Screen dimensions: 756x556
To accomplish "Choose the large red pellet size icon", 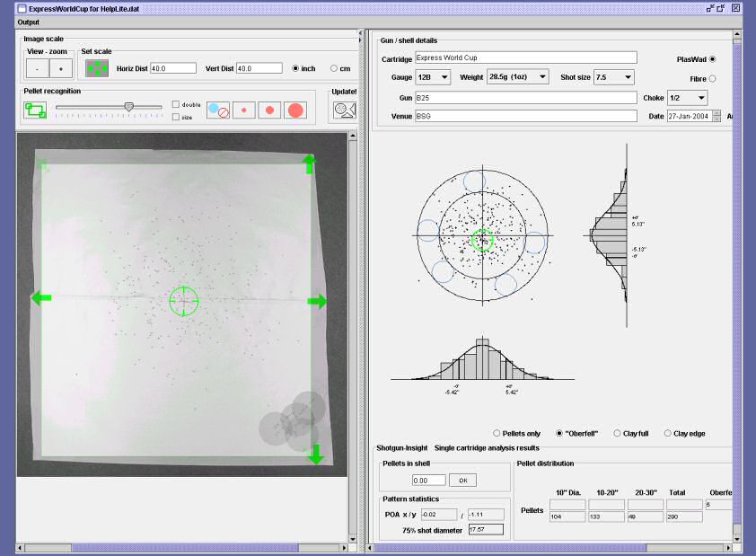I will (x=294, y=110).
